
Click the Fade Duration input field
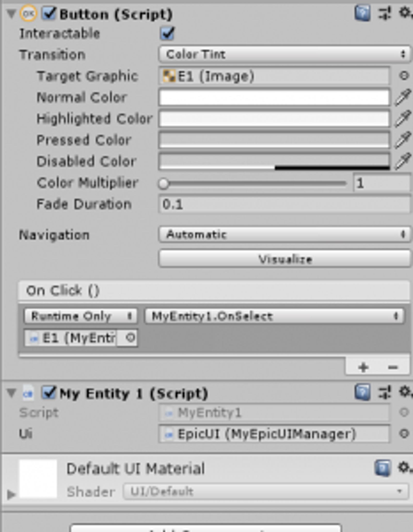click(284, 204)
